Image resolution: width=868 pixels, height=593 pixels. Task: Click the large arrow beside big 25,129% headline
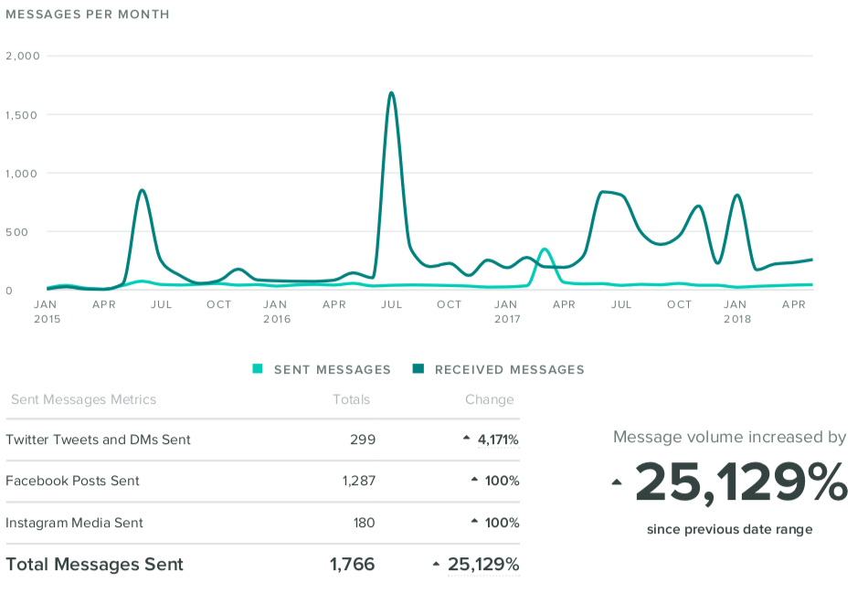(619, 482)
